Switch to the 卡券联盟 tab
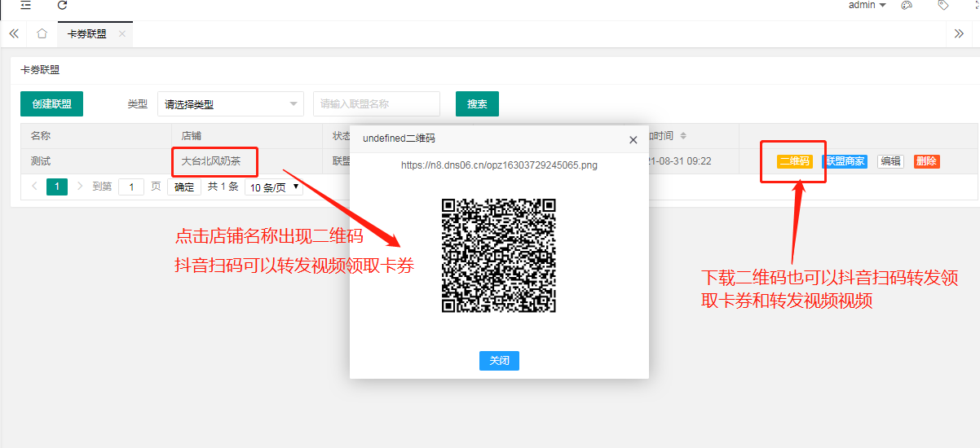Screen dimensions: 980x448 tap(86, 34)
